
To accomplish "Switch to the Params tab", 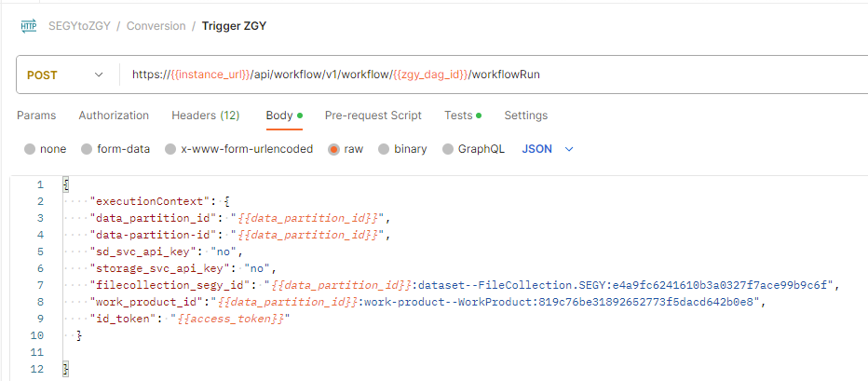I will 36,116.
